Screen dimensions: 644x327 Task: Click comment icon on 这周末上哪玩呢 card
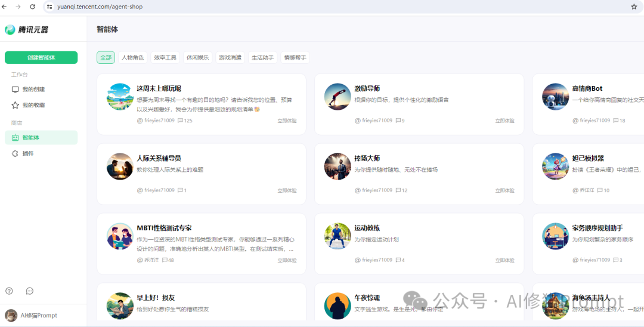click(180, 121)
